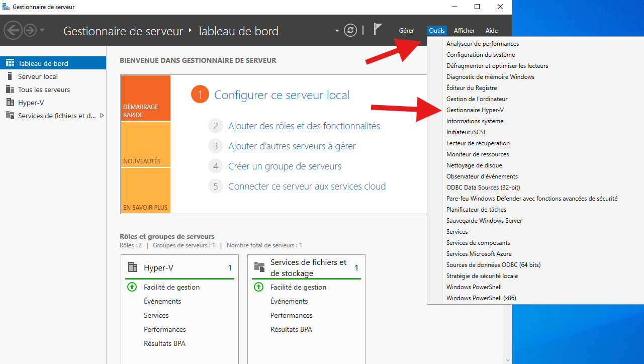Open dropdown arrow left of refresh icon
Screen dimensions: 644x364
[337, 31]
